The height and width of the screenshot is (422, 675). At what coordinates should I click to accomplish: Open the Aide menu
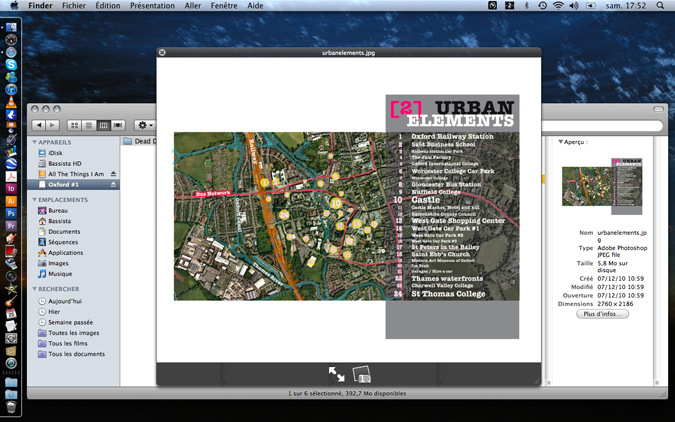(255, 6)
